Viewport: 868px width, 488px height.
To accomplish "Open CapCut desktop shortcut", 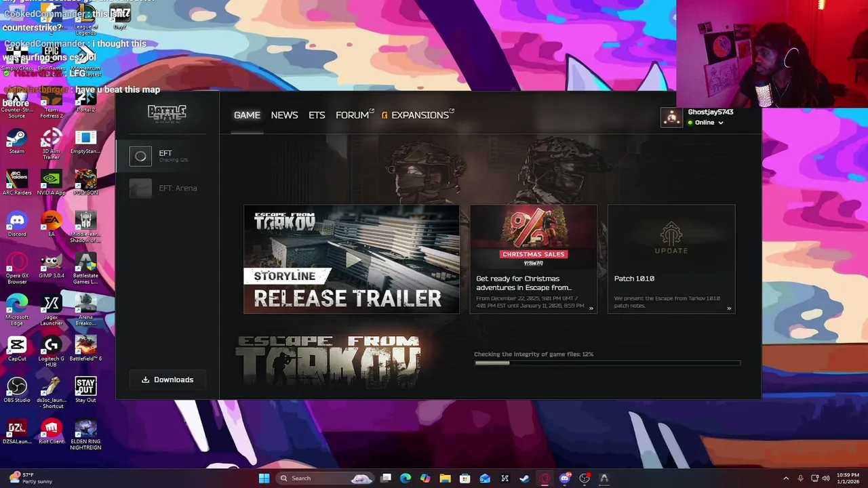I will pyautogui.click(x=17, y=348).
